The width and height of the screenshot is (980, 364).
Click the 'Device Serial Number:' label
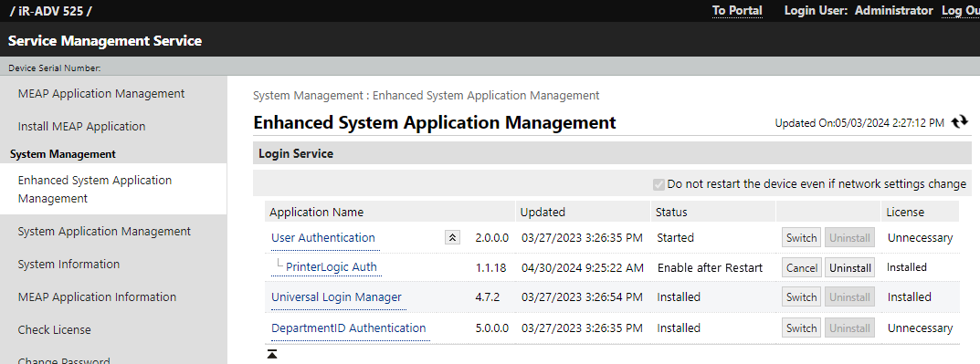(55, 68)
